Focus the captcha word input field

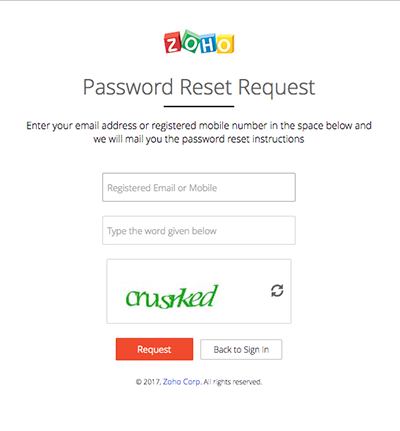tap(199, 230)
